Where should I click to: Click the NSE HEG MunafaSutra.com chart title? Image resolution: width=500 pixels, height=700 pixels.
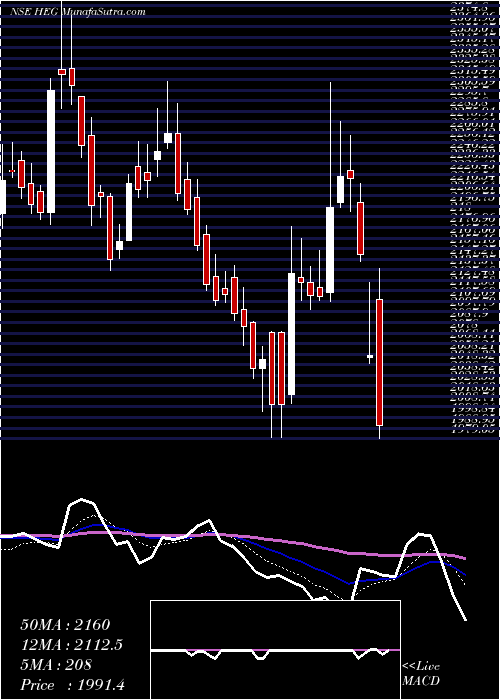[78, 12]
